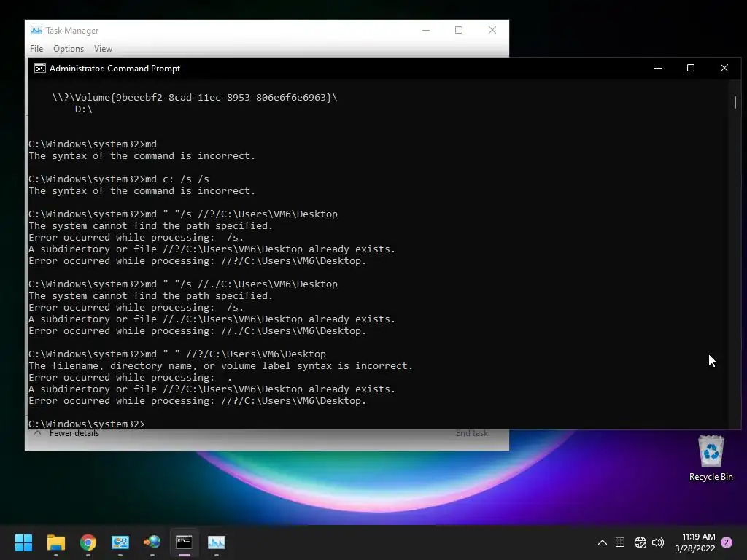Click the 'md c: /s /s' command line
The width and height of the screenshot is (747, 560).
(119, 179)
